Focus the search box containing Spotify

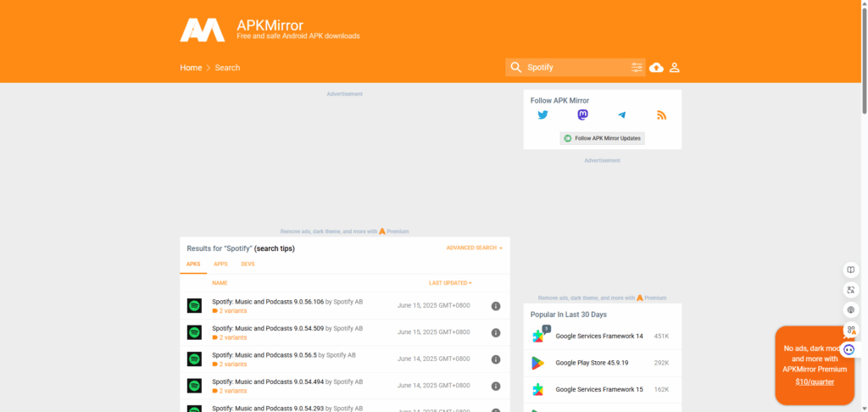point(577,68)
